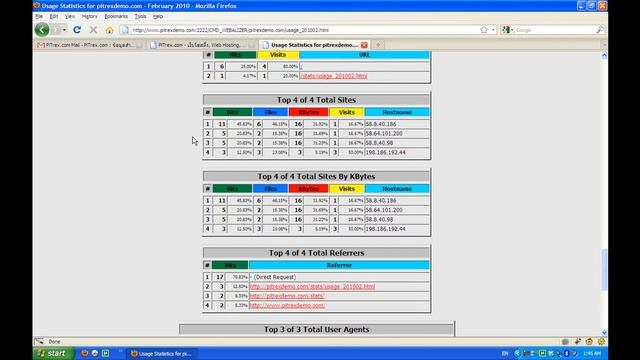The width and height of the screenshot is (640, 360).
Task: Go to the Home page icon
Action: [x=109, y=30]
